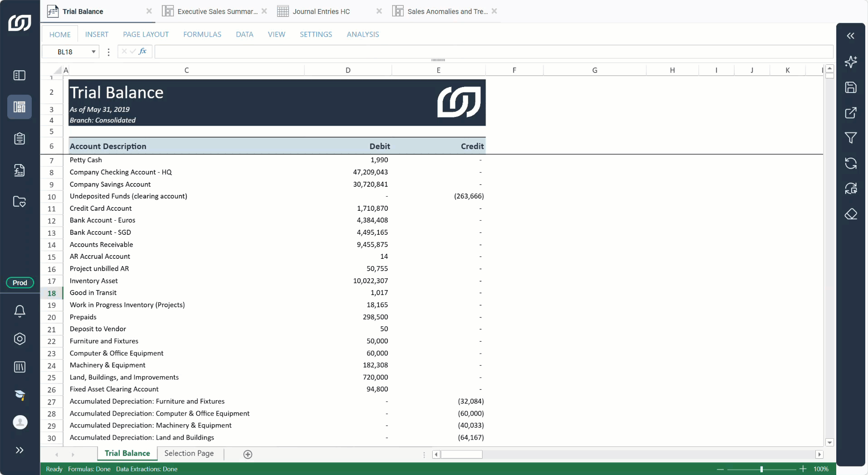Click the refresh icon in right toolbar
Screen dimensions: 868x475
pos(851,163)
